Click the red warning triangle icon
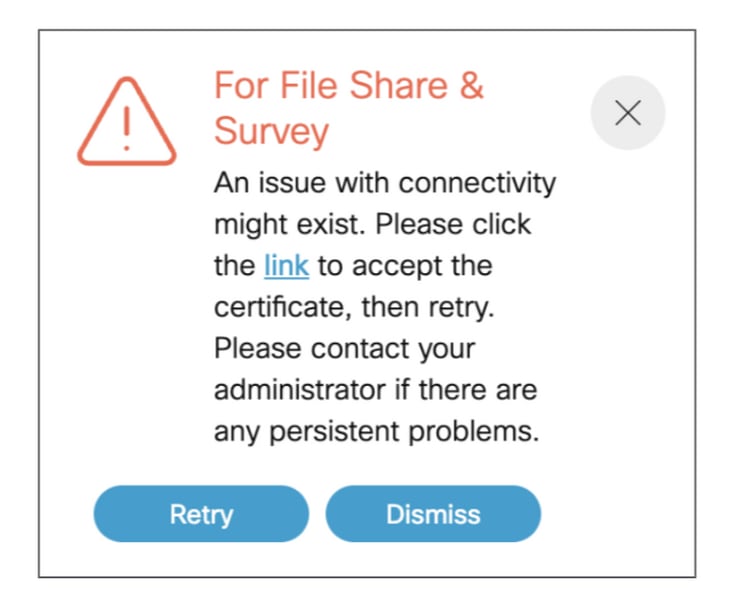The image size is (752, 605). [127, 122]
